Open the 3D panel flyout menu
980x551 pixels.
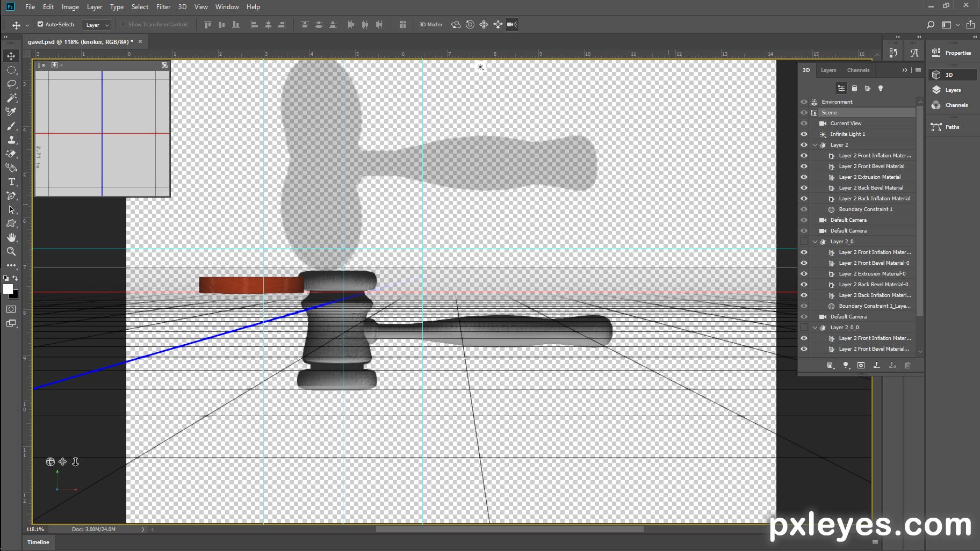918,70
